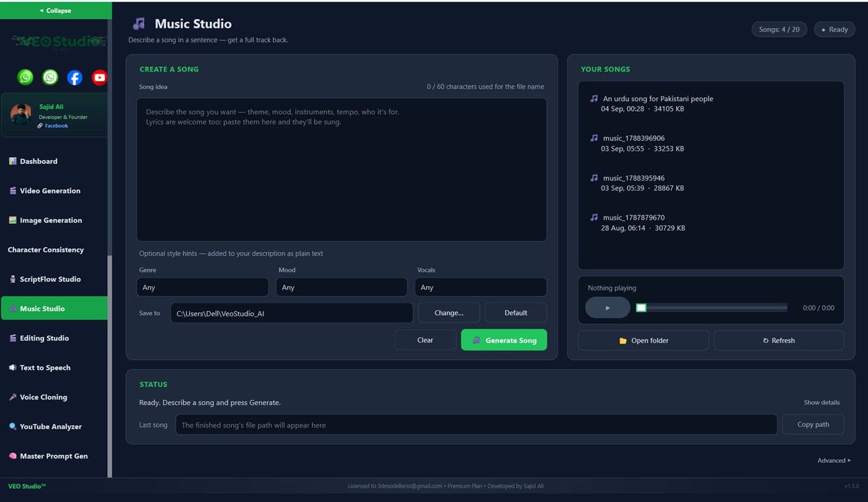Viewport: 868px width, 502px height.
Task: Select Music Studio in the sidebar
Action: point(54,308)
